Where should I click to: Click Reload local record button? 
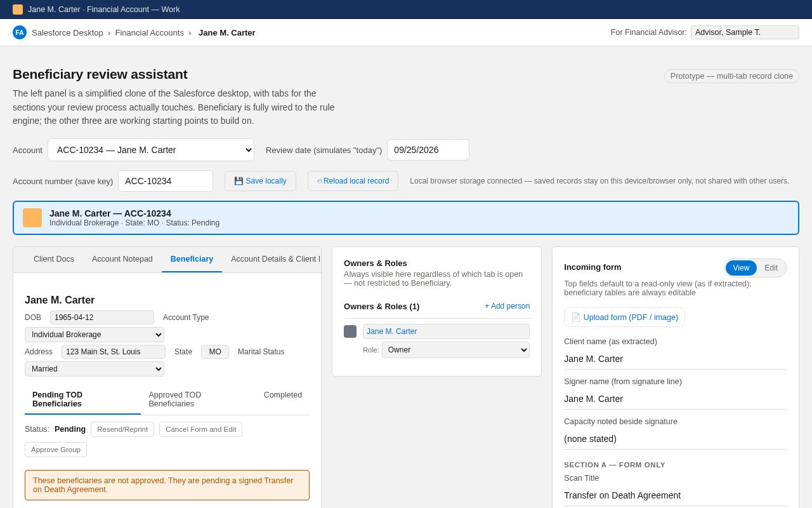click(353, 181)
